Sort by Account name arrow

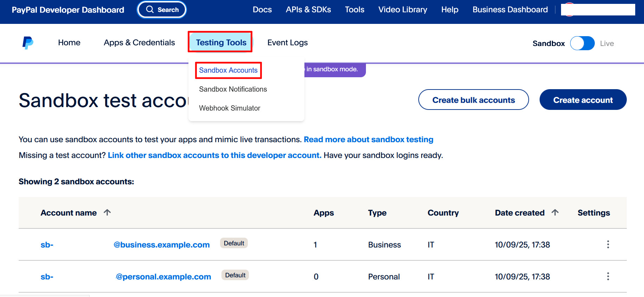(107, 212)
